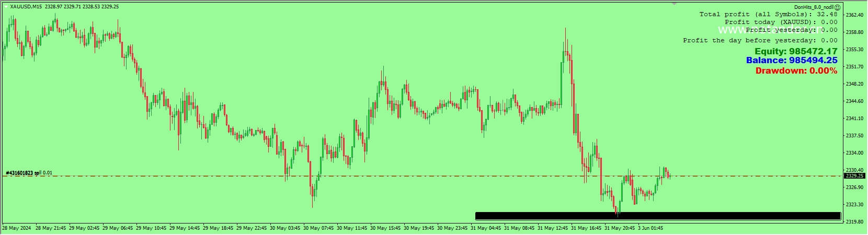Viewport: 868px width, 235px height.
Task: Click the DonHits_8.0_nodll expert name label
Action: coord(814,7)
